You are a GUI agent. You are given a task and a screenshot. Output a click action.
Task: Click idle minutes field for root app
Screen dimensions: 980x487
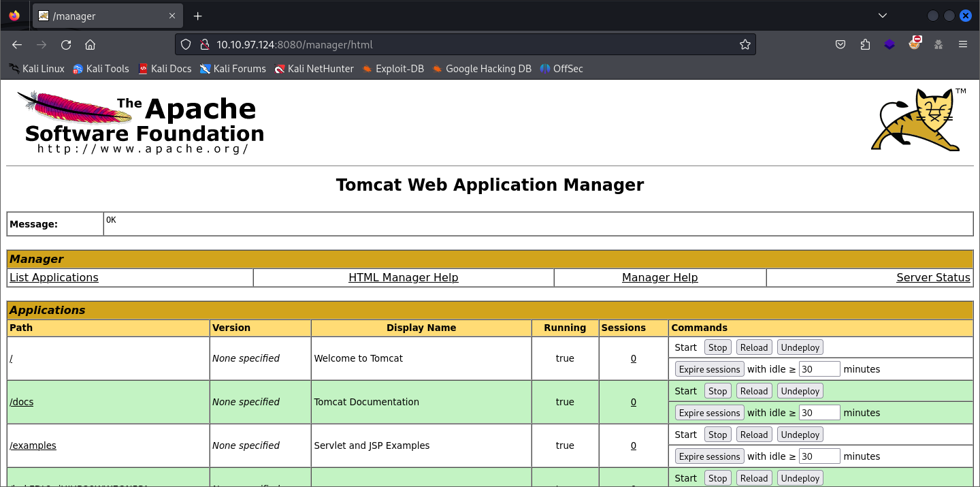(x=819, y=369)
